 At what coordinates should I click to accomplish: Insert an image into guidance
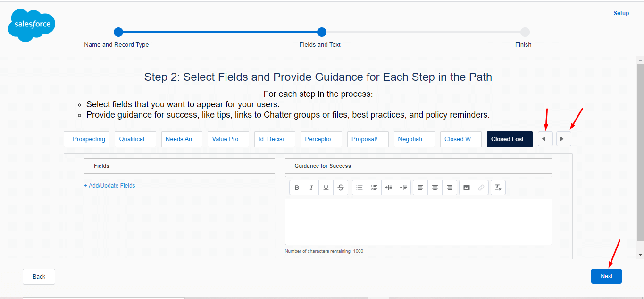(x=467, y=188)
